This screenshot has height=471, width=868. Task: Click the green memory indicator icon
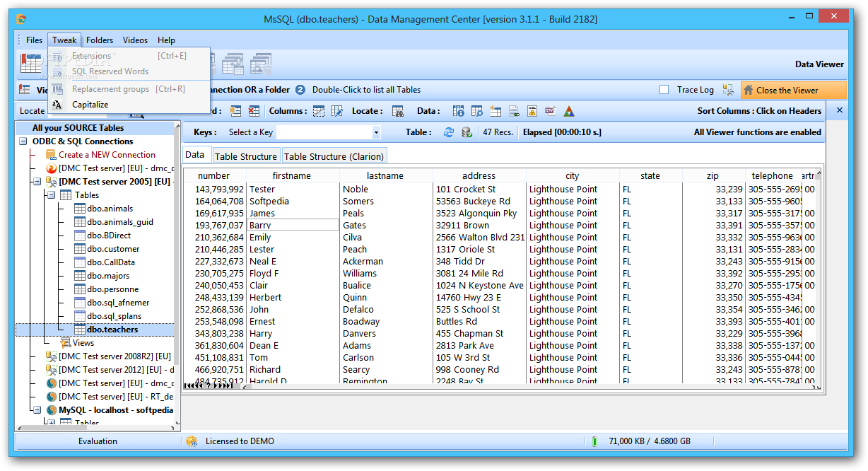tap(594, 441)
